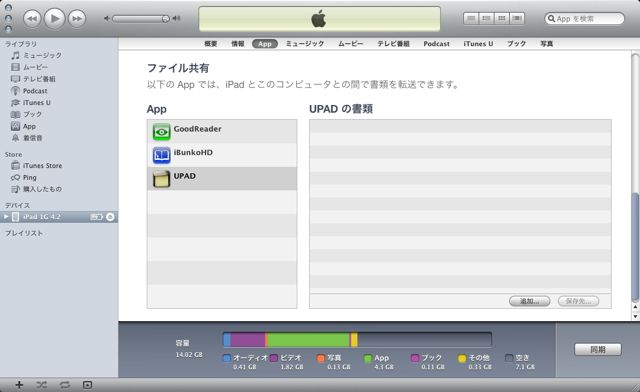Select UPAD in the App list
The height and width of the screenshot is (392, 640).
click(222, 178)
